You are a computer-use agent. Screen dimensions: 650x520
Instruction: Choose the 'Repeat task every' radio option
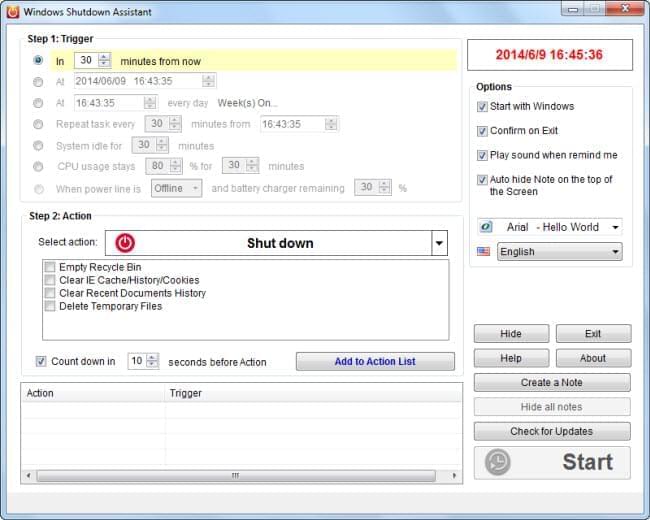point(38,124)
